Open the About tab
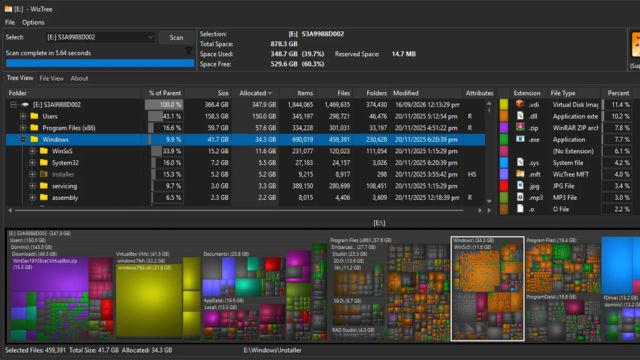640x360 pixels. 79,78
